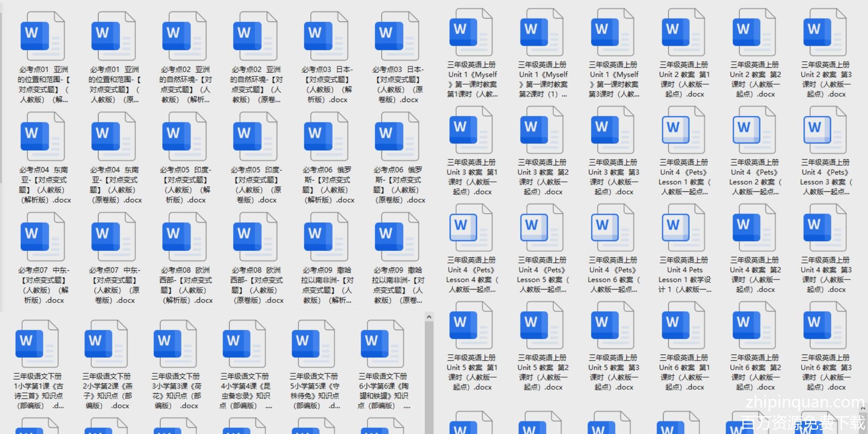Select file name 必考点05 印度 (原卷版).docx
This screenshot has width=868, height=434.
[x=256, y=185]
